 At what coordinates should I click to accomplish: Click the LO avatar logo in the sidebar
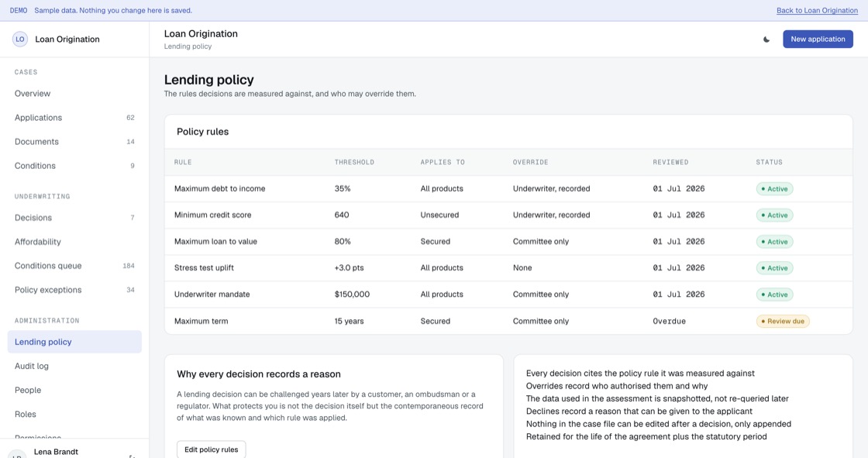point(20,40)
